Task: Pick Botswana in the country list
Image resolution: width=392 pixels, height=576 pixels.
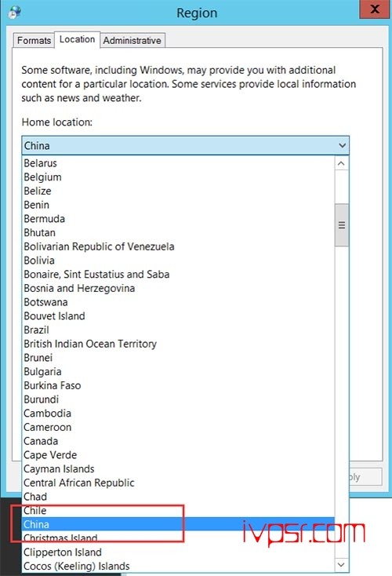Action: coord(179,302)
